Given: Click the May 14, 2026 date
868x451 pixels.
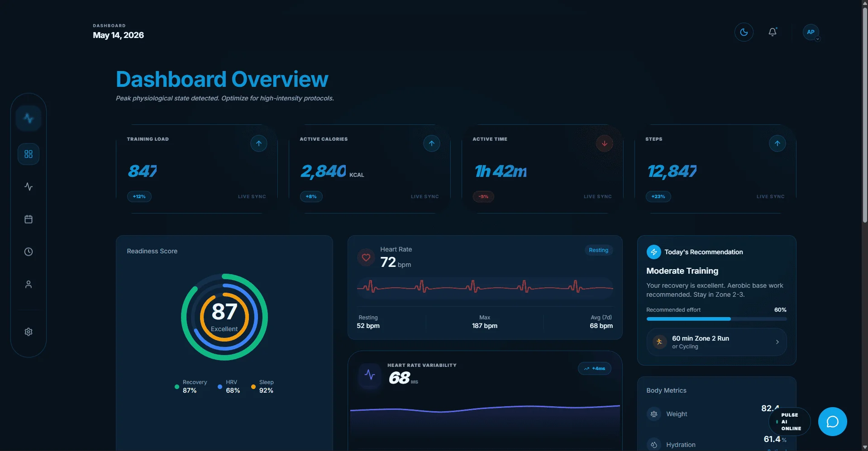Looking at the screenshot, I should click(118, 35).
